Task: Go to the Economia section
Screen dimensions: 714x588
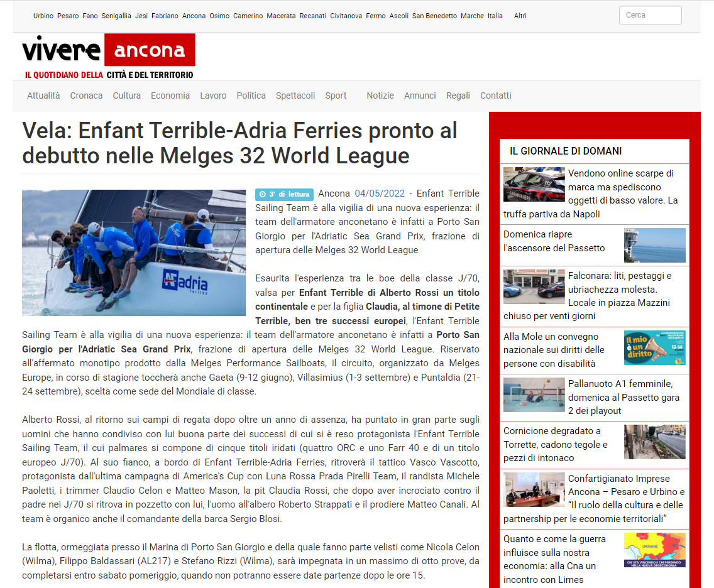Action: [170, 95]
